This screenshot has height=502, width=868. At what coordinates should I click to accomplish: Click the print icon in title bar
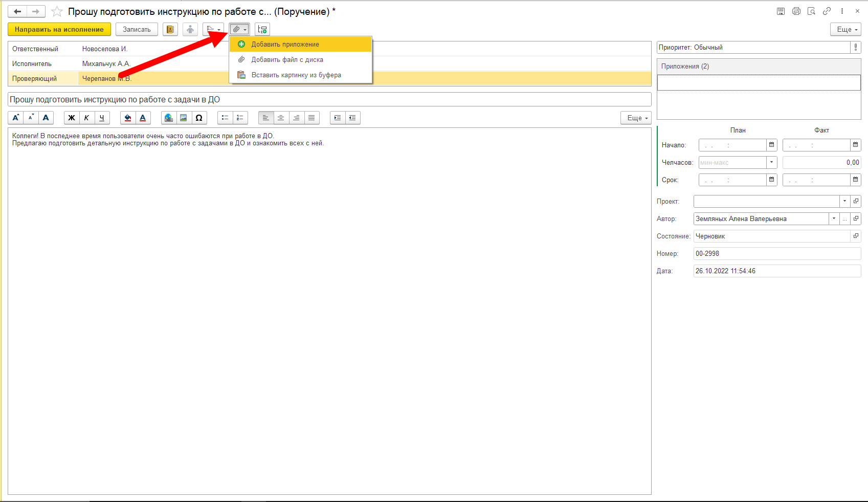[x=796, y=11]
